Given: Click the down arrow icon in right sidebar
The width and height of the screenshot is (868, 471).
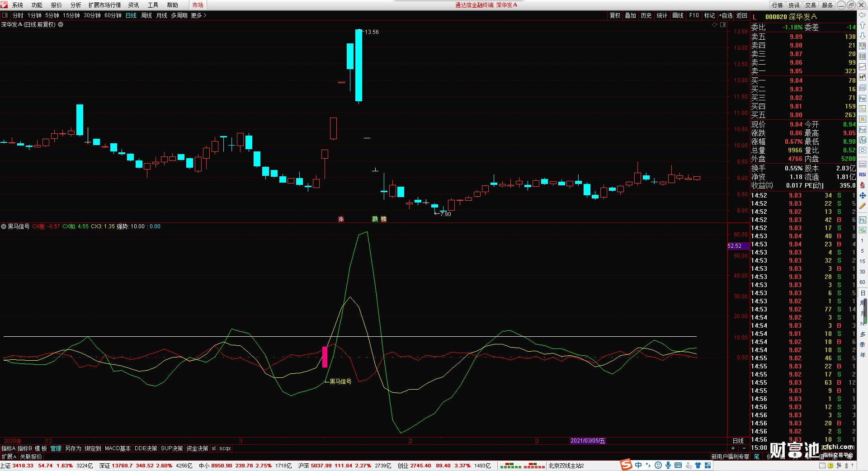Looking at the screenshot, I should [x=863, y=36].
